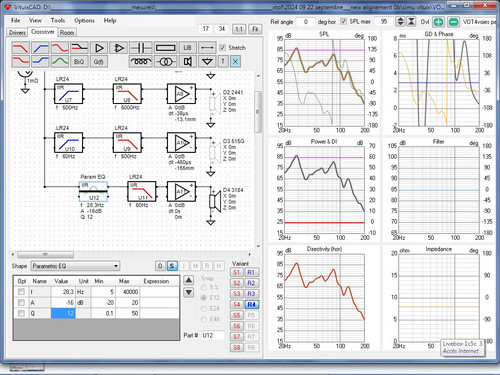Add the gain amplifier double-triangle component
The image size is (500, 375).
(x=119, y=48)
